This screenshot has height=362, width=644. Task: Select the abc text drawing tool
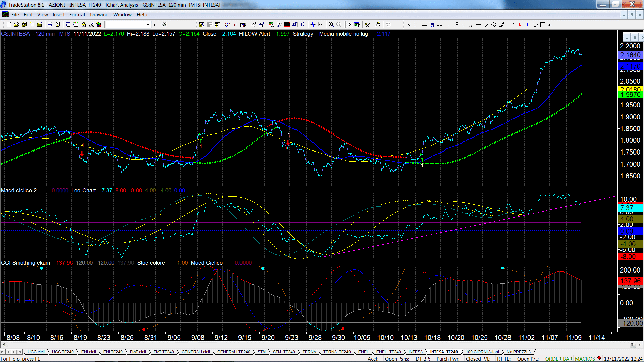tap(550, 25)
